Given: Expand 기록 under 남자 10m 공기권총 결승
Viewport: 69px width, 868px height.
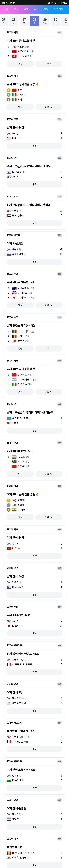Looking at the screenshot, I should pyautogui.click(x=49, y=107).
